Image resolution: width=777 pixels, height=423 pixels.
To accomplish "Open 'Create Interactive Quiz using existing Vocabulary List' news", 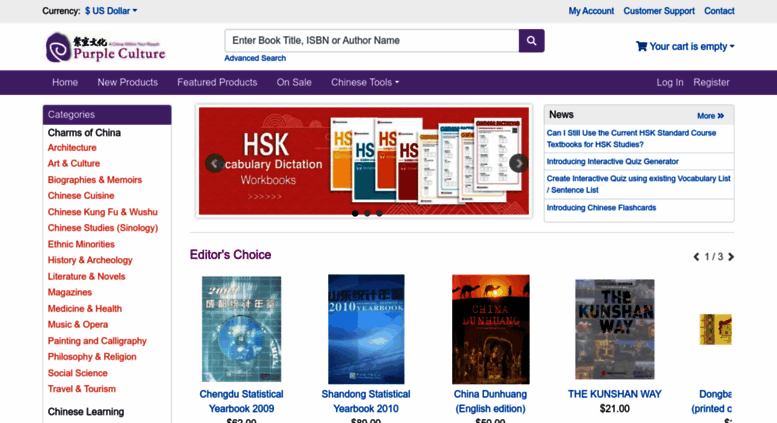I will 638,184.
